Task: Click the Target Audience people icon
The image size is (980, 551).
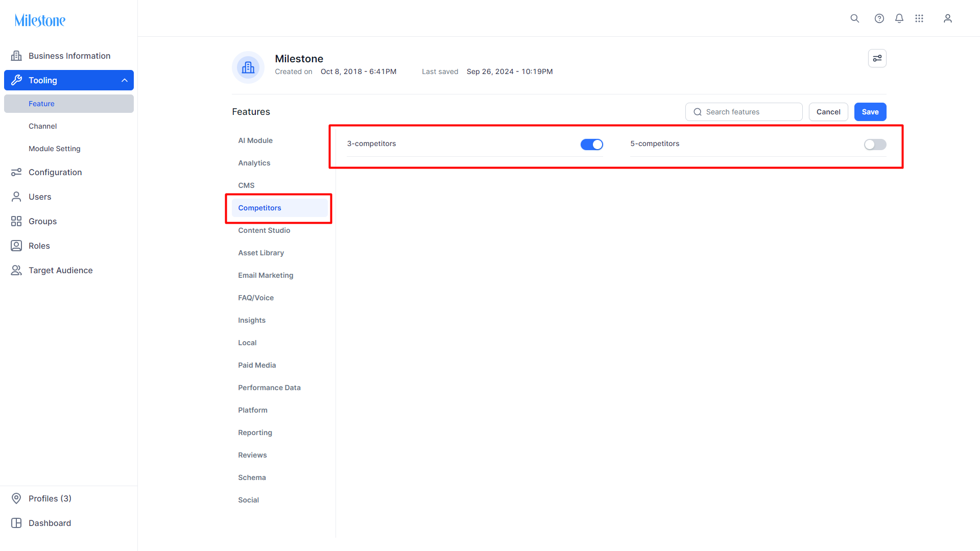Action: tap(16, 270)
